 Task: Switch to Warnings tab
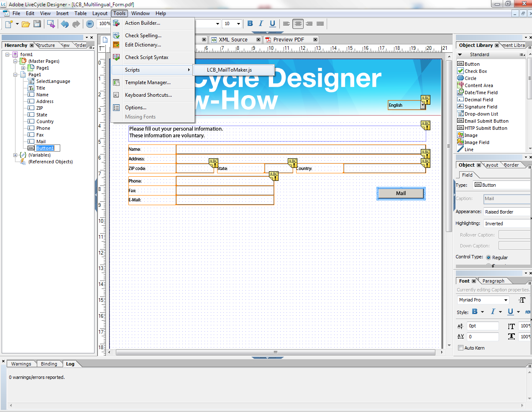click(21, 364)
